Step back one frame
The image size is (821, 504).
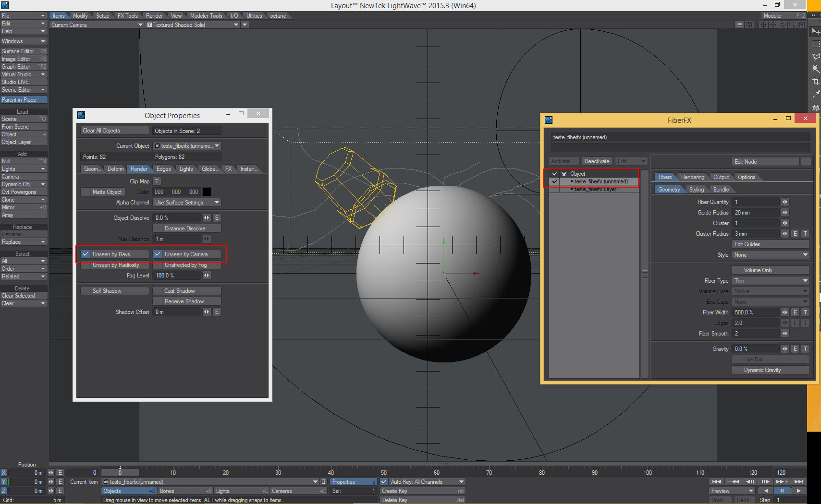(749, 481)
